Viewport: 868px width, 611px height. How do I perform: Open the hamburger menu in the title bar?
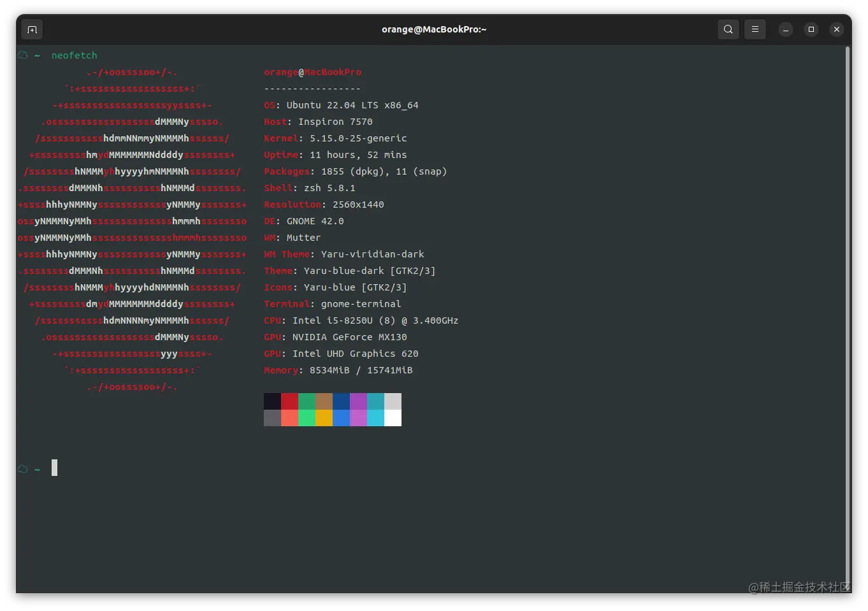pos(755,29)
